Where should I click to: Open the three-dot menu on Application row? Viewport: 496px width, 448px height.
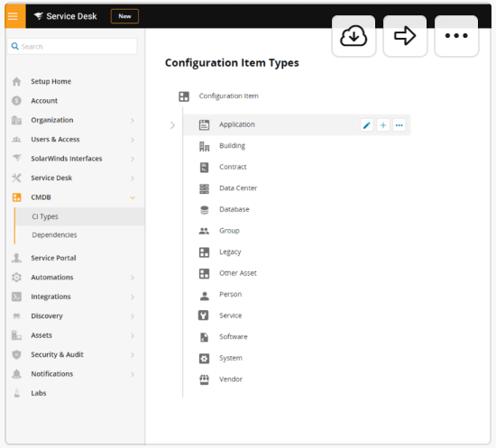[x=399, y=125]
